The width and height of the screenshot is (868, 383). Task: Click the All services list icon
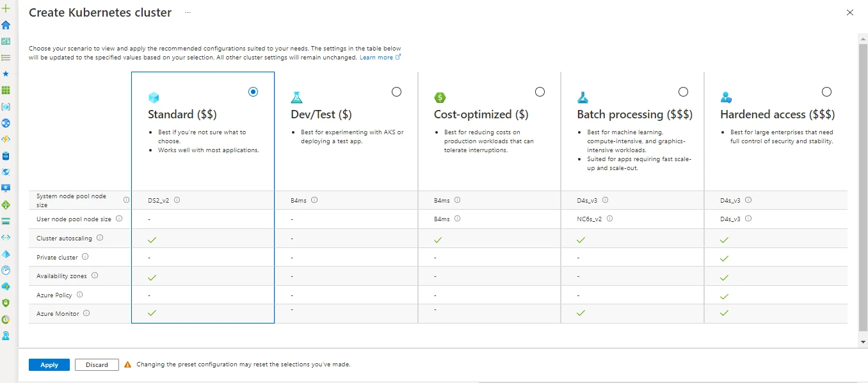click(x=6, y=57)
